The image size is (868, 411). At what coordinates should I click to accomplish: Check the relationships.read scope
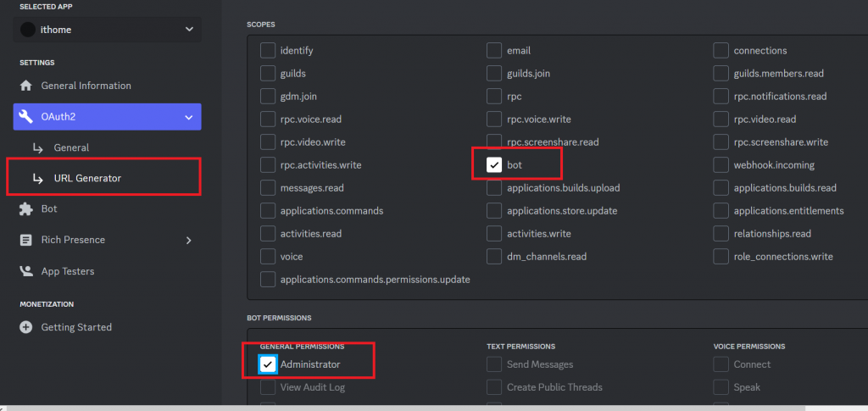721,233
